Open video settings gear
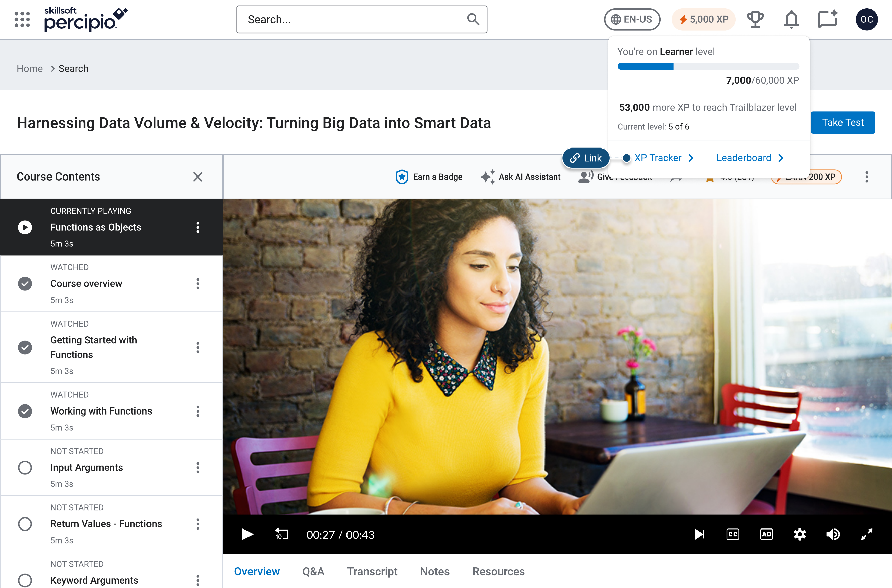This screenshot has height=588, width=892. [x=800, y=534]
